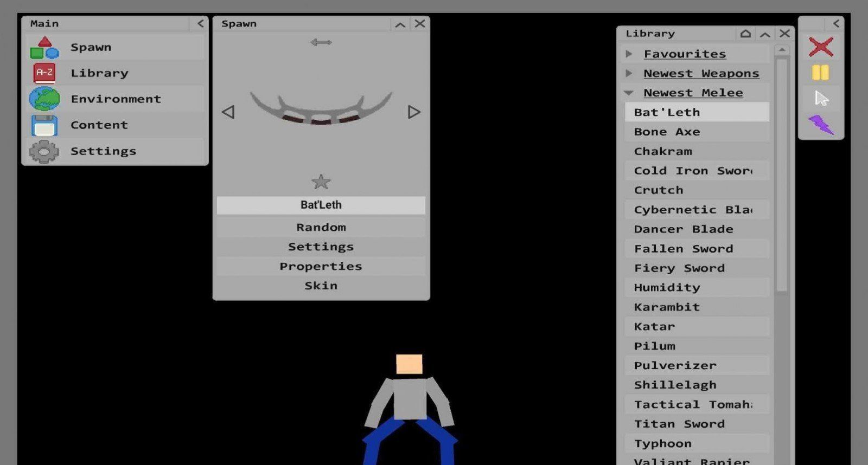Image resolution: width=868 pixels, height=465 pixels.
Task: Click the Environment globe icon
Action: (x=44, y=99)
